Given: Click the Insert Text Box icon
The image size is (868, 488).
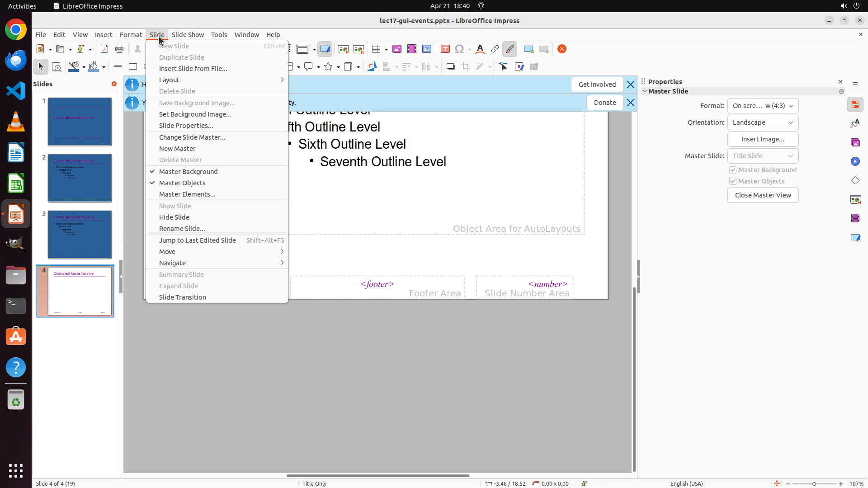Looking at the screenshot, I should click(x=445, y=49).
